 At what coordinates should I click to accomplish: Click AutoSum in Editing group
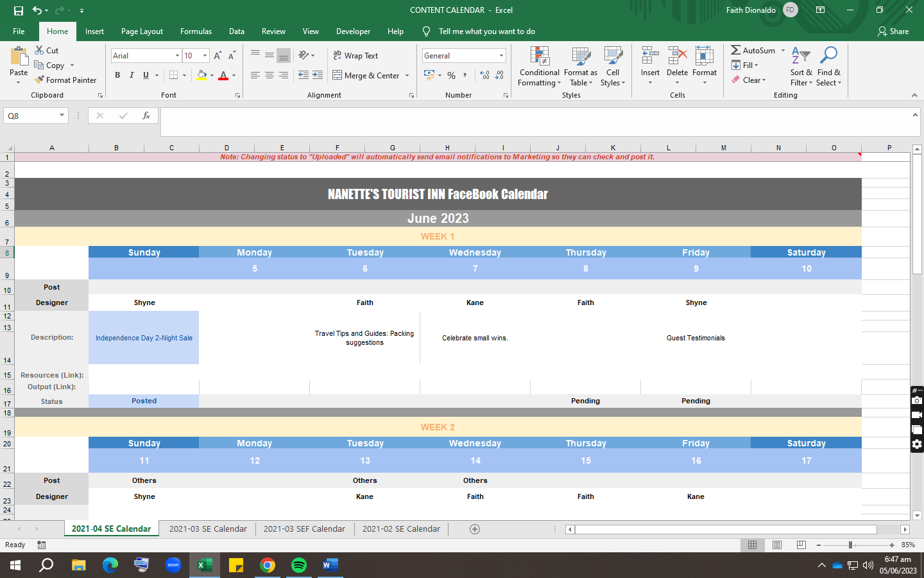pyautogui.click(x=753, y=50)
